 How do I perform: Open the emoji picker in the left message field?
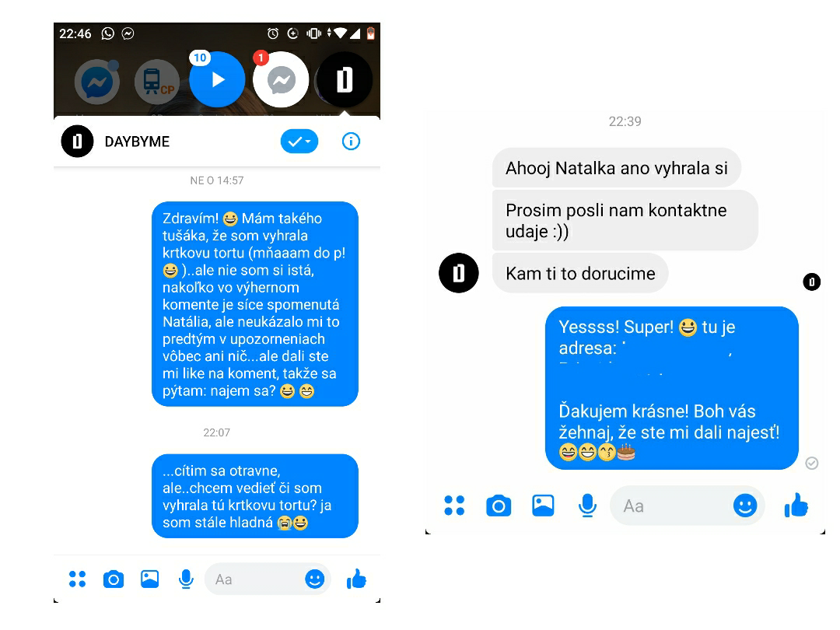(x=314, y=579)
